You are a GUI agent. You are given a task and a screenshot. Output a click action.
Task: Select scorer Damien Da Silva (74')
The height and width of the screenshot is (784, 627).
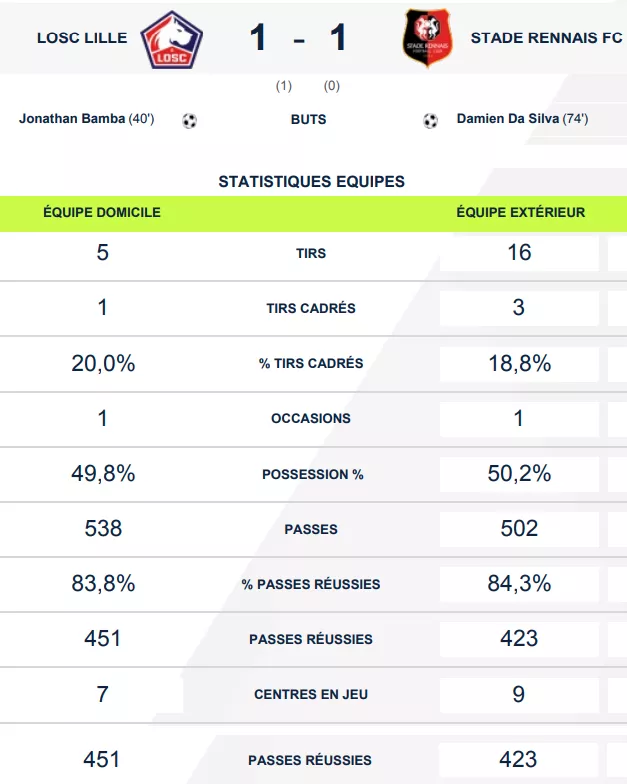click(521, 119)
